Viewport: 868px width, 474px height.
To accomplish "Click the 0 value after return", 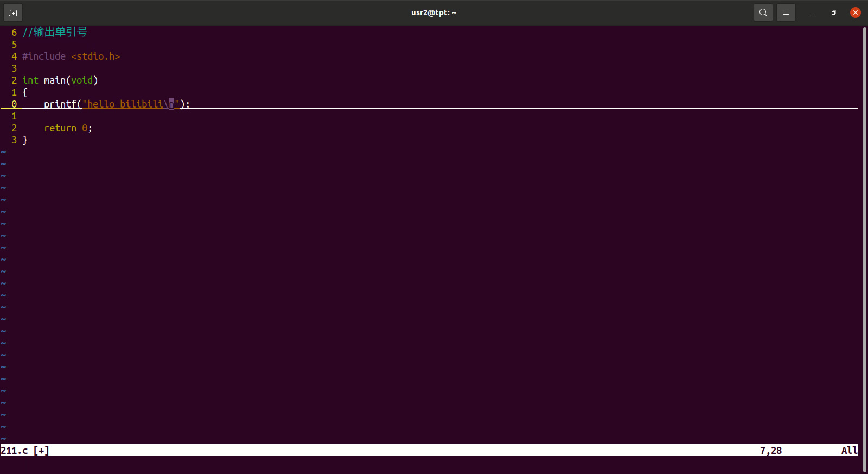I will coord(85,128).
